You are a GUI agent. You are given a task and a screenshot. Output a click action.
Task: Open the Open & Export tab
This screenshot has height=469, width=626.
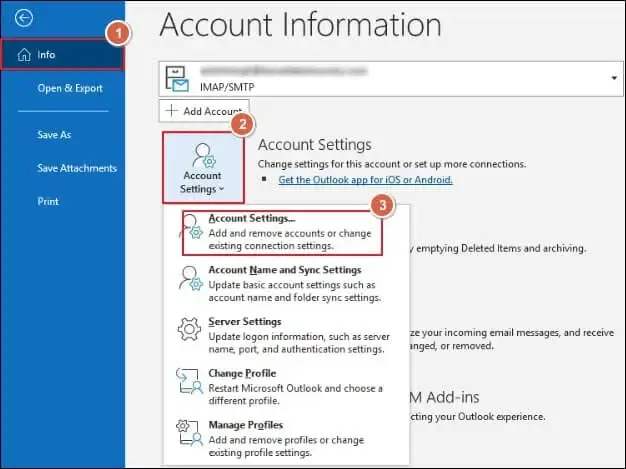pos(70,88)
